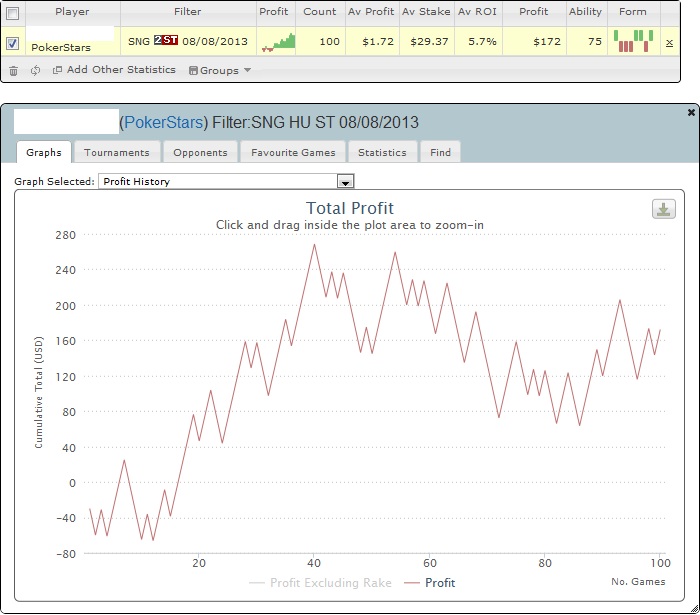Toggle Profit Excluding Rake legend series
Viewport: 700px width, 615px height.
(321, 583)
